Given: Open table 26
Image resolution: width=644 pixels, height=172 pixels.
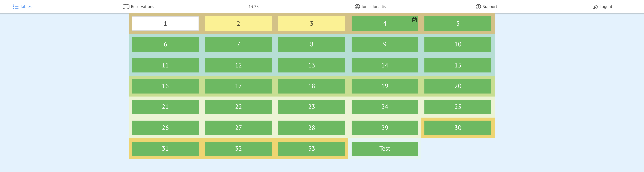Looking at the screenshot, I should coord(165,128).
